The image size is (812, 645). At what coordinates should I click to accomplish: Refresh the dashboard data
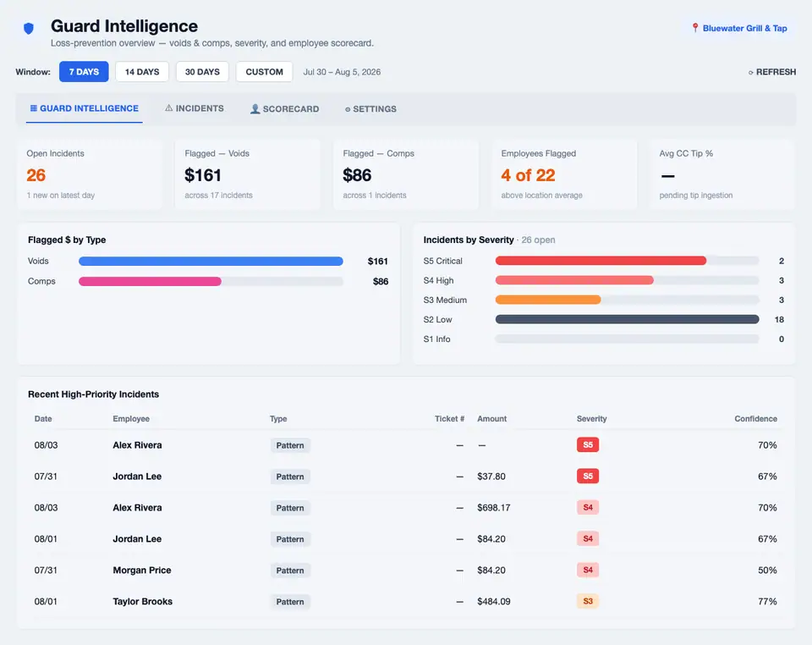point(772,72)
